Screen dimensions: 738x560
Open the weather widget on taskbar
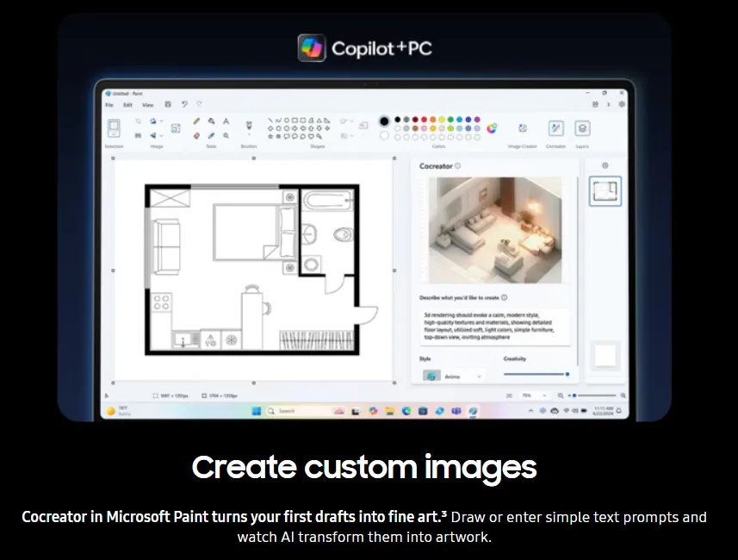(118, 411)
